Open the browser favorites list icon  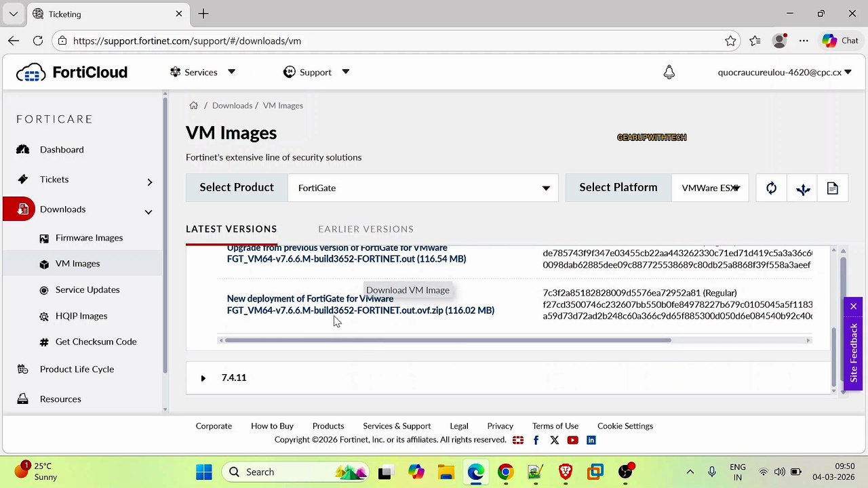[x=755, y=41]
